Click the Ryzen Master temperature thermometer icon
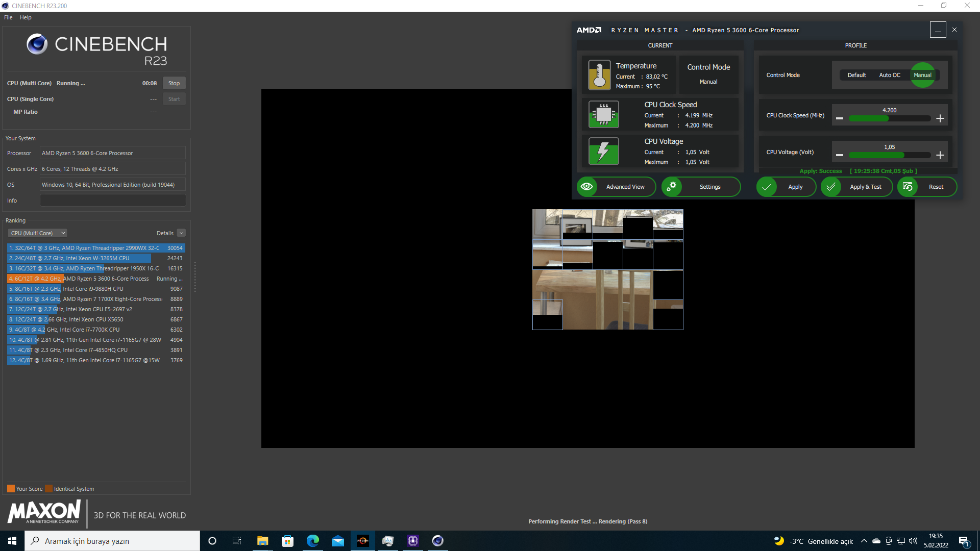Image resolution: width=980 pixels, height=551 pixels. (x=599, y=75)
